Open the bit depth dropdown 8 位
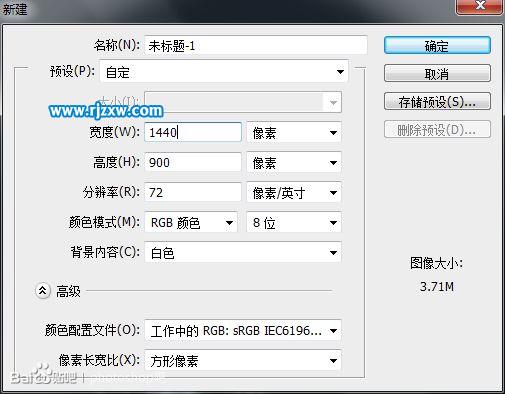Image resolution: width=505 pixels, height=394 pixels. 294,222
